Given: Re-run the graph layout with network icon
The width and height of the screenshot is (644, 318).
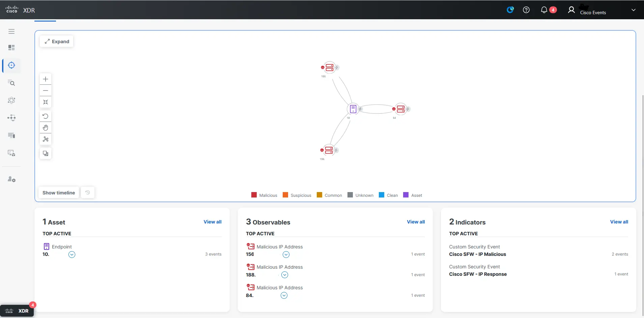Looking at the screenshot, I should click(45, 139).
